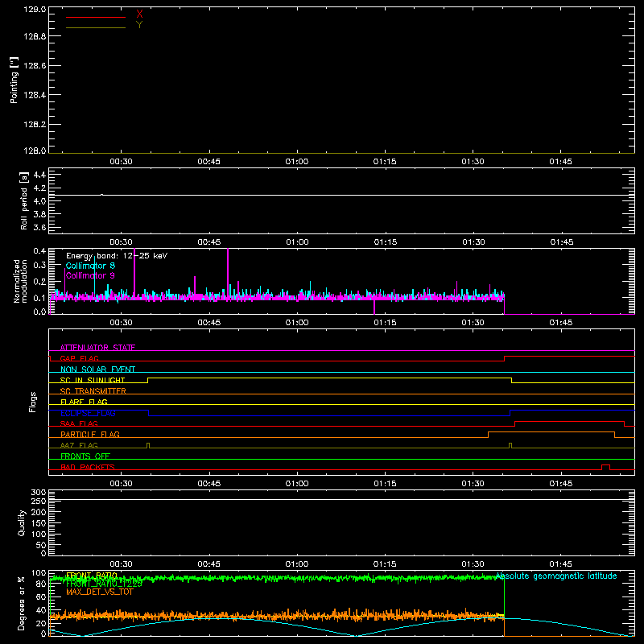Click the SAA_FLAG label
Image resolution: width=644 pixels, height=644 pixels.
(x=79, y=423)
